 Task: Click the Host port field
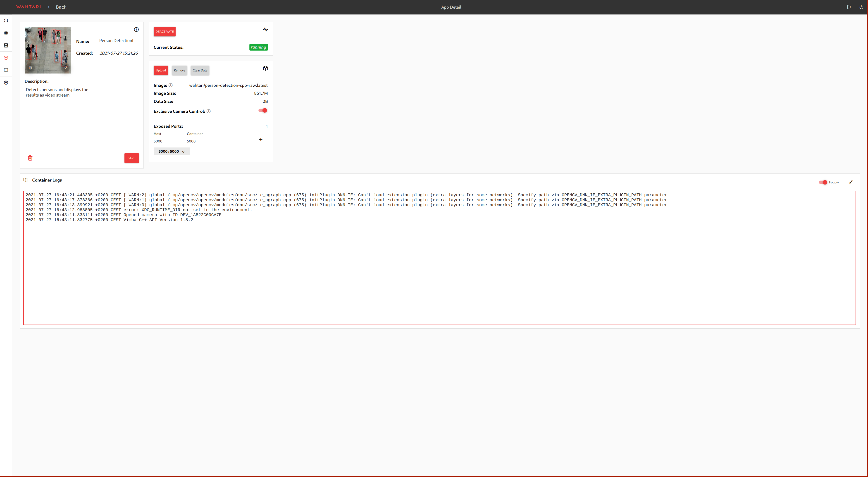click(169, 141)
